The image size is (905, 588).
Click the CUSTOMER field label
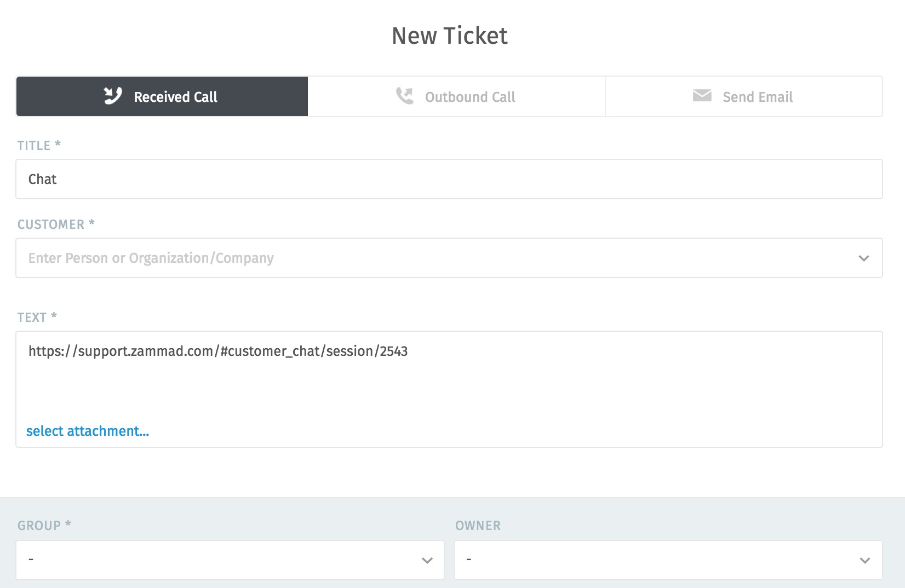click(x=55, y=224)
